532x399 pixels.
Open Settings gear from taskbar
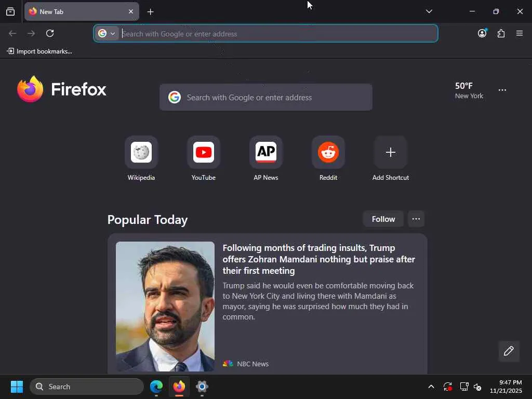point(202,387)
